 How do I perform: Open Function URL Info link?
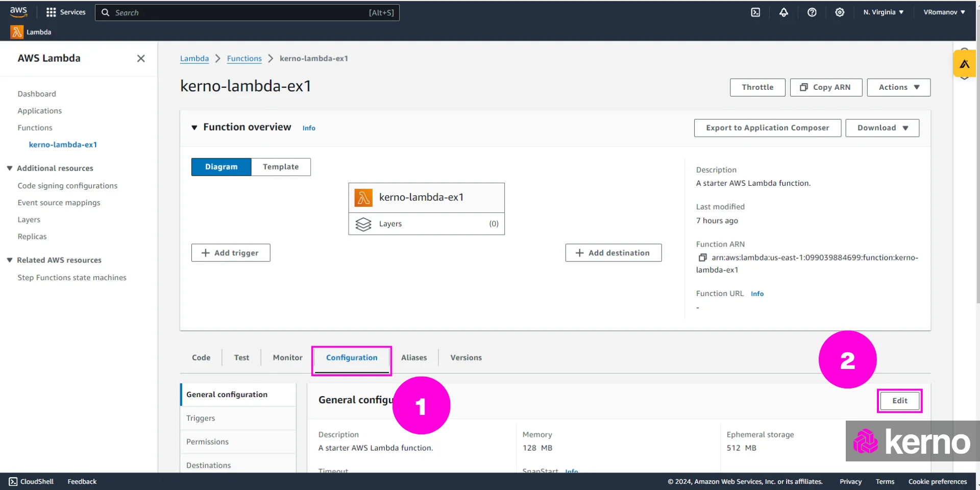coord(757,293)
